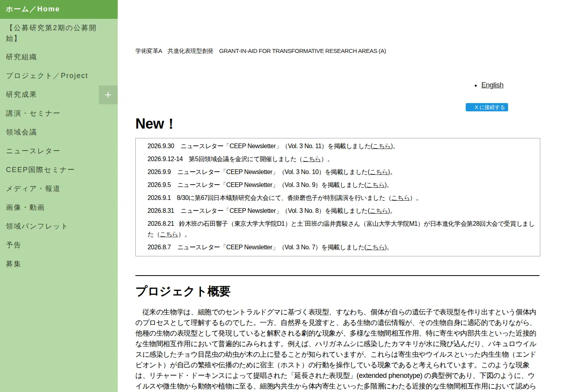
Task: Open こちら link for Newsletter Vol. 3 No. 11
Action: coord(381,146)
